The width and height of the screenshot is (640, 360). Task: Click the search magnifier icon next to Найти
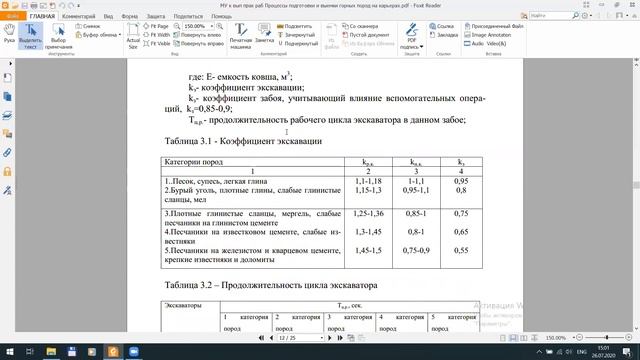coord(576,16)
